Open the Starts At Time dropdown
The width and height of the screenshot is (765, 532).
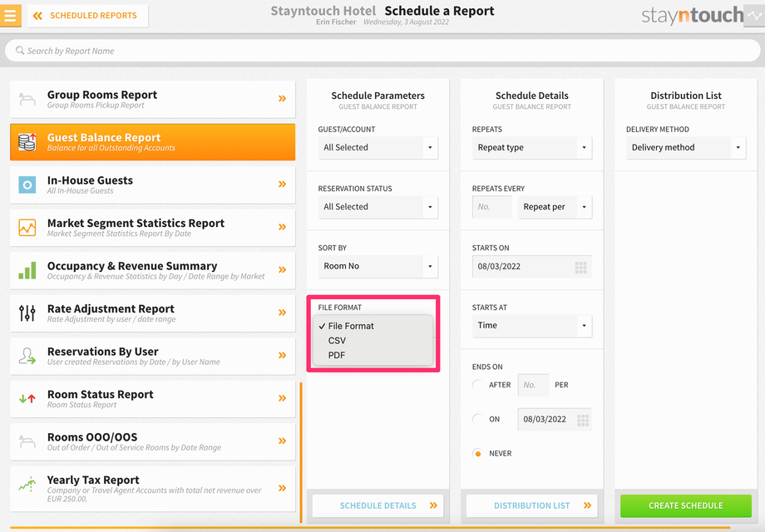point(532,326)
